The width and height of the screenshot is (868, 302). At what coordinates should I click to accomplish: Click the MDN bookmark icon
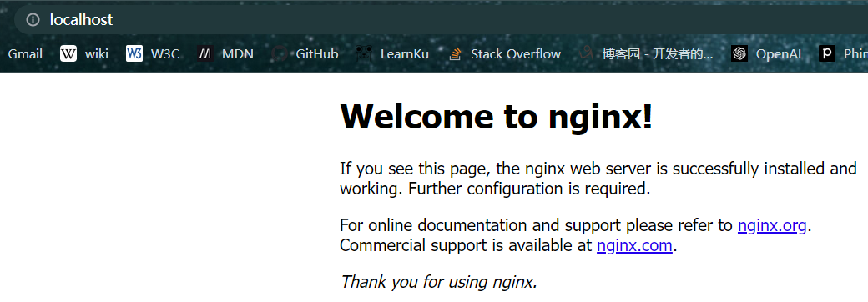click(205, 53)
